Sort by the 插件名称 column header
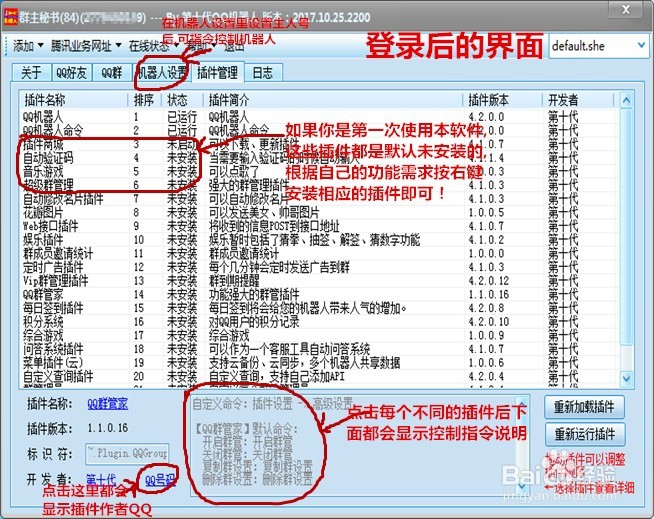This screenshot has height=519, width=654. coord(74,100)
